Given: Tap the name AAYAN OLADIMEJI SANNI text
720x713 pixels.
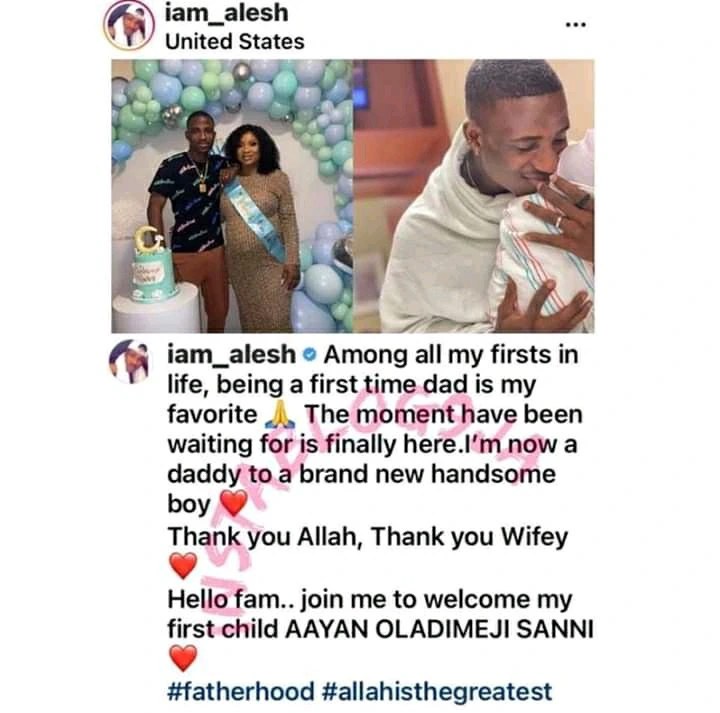Looking at the screenshot, I should click(439, 629).
